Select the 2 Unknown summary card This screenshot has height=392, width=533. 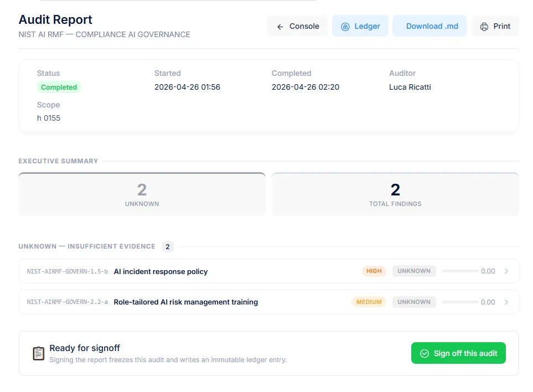142,194
